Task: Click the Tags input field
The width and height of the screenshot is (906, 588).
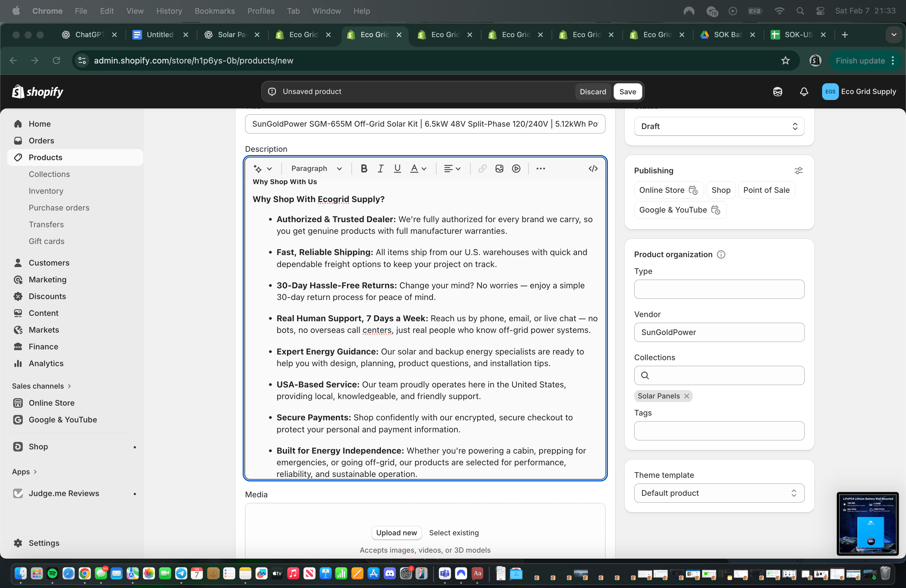Action: pos(719,431)
